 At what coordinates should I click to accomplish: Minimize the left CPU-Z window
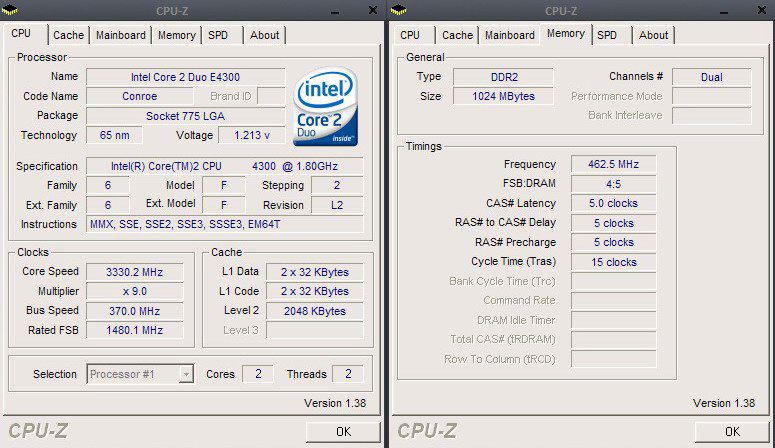335,11
